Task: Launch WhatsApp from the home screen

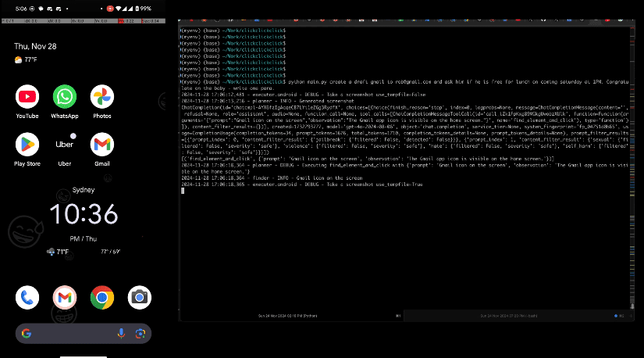Action: click(x=65, y=97)
